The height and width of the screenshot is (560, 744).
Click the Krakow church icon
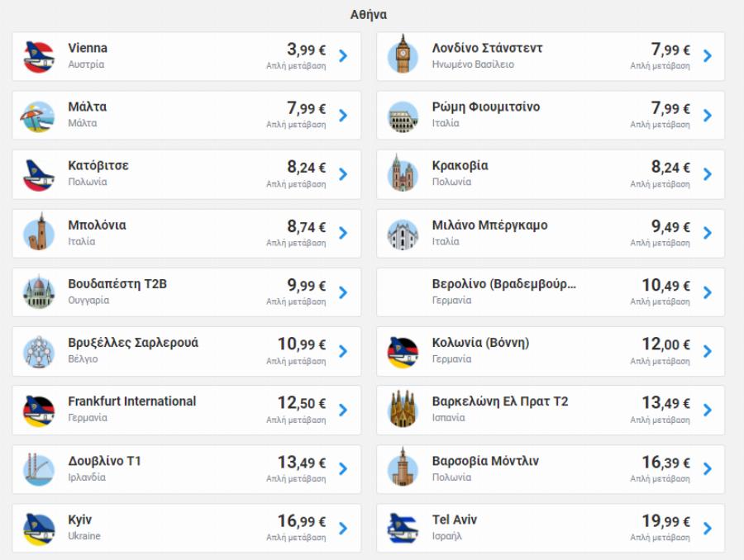[403, 174]
